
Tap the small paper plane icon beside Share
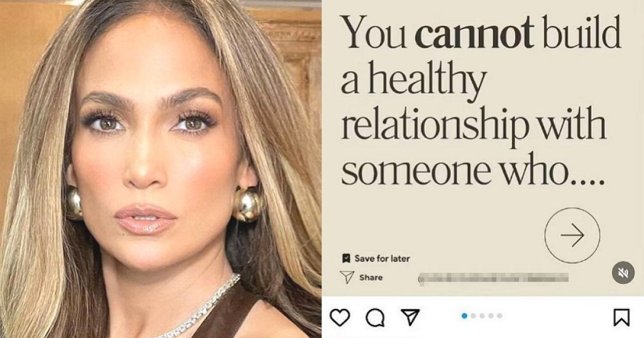347,277
